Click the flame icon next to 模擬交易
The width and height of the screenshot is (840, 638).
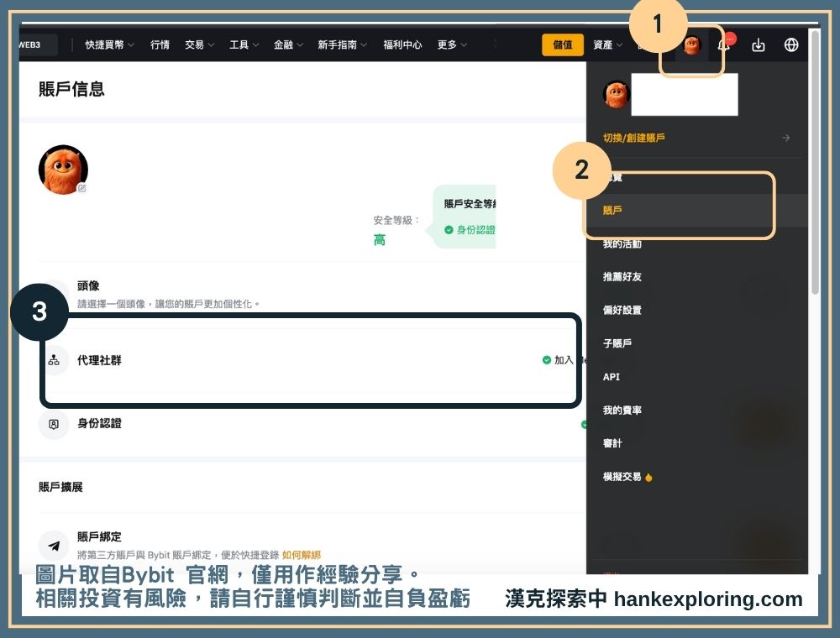click(x=648, y=477)
